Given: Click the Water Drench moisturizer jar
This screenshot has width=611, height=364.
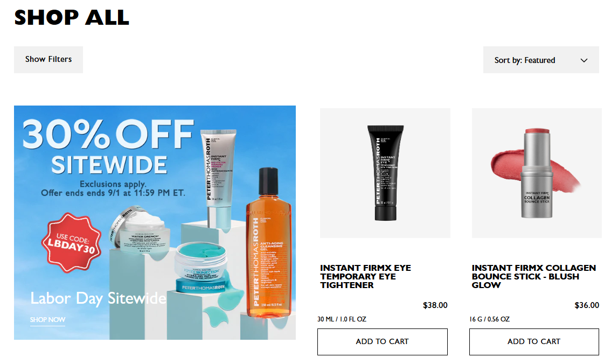Looking at the screenshot, I should (x=140, y=230).
